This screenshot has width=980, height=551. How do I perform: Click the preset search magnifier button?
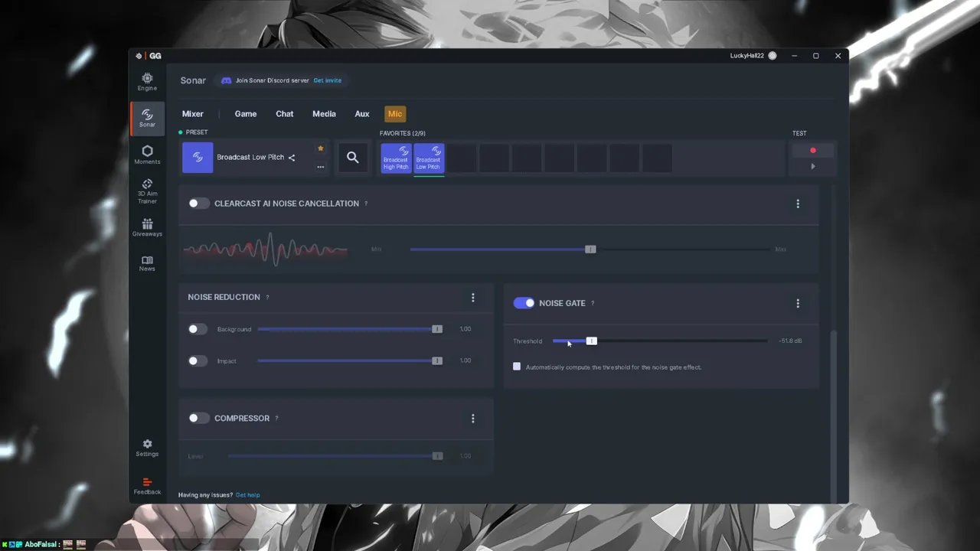(x=352, y=158)
